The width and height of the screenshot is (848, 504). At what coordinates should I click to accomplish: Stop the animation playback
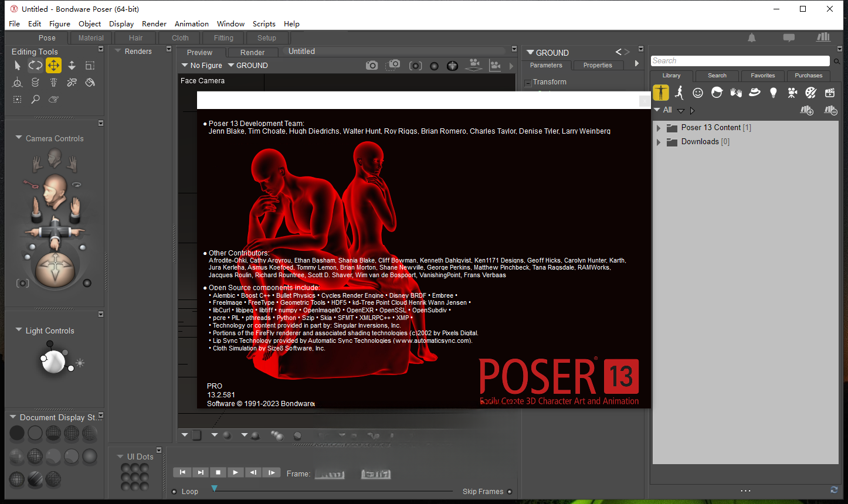coord(218,472)
